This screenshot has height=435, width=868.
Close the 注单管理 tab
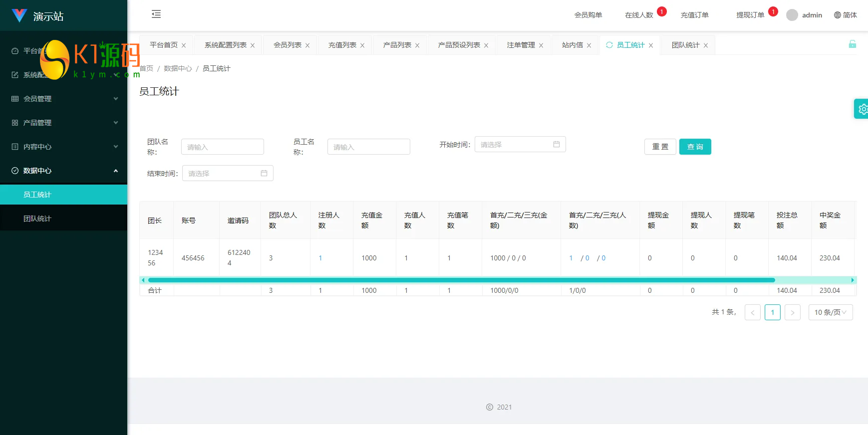tap(541, 45)
